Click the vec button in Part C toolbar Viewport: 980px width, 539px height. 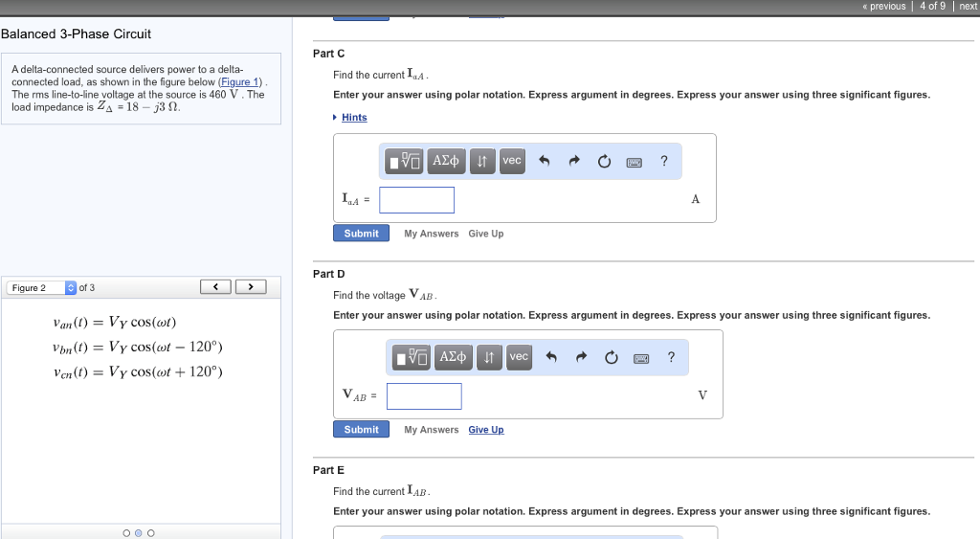pyautogui.click(x=512, y=161)
